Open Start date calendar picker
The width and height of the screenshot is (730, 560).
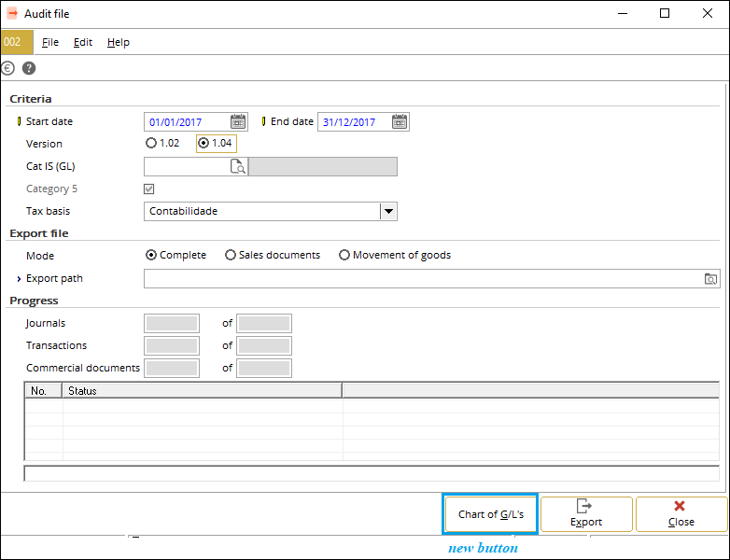coord(238,122)
